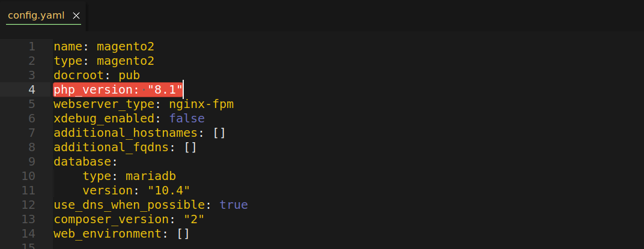Click line number 9 in gutter
The width and height of the screenshot is (644, 249).
point(32,161)
